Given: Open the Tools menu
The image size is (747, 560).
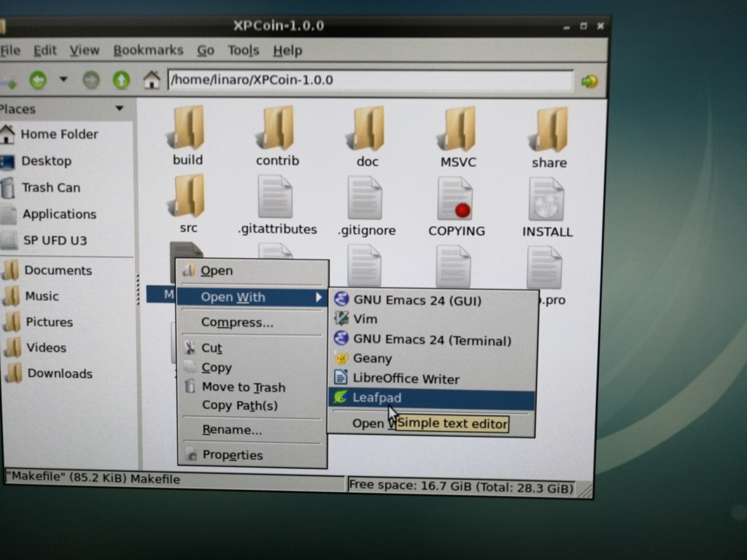Looking at the screenshot, I should click(x=243, y=50).
